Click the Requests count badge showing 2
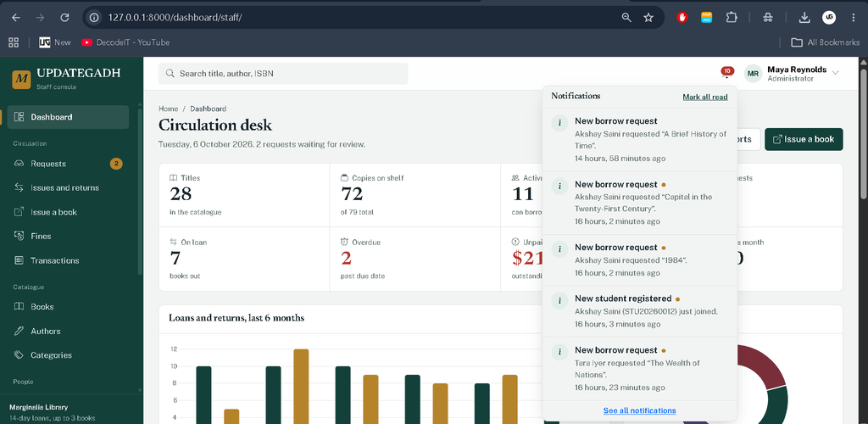 point(116,164)
